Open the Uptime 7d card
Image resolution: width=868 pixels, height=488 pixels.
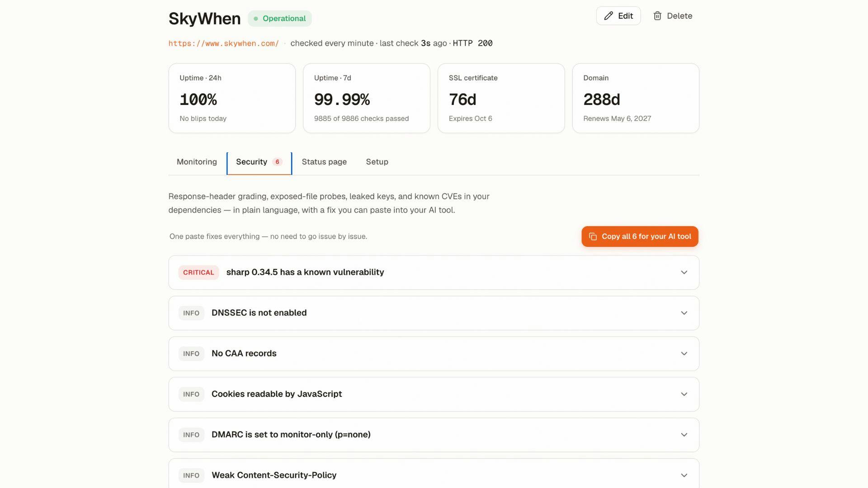(367, 98)
